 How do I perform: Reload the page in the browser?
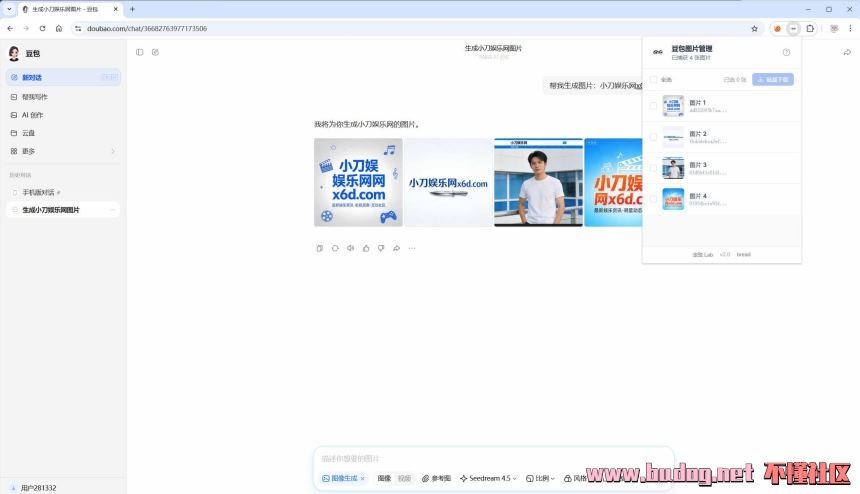click(42, 29)
